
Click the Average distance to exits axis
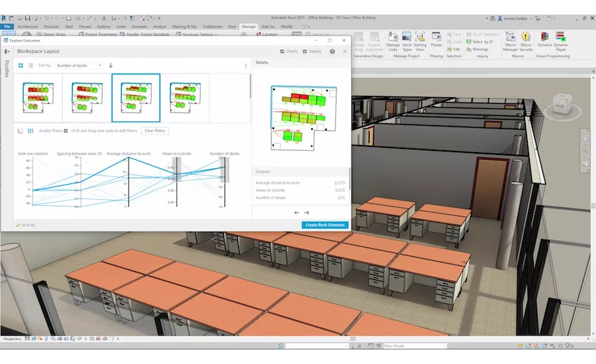(x=129, y=181)
